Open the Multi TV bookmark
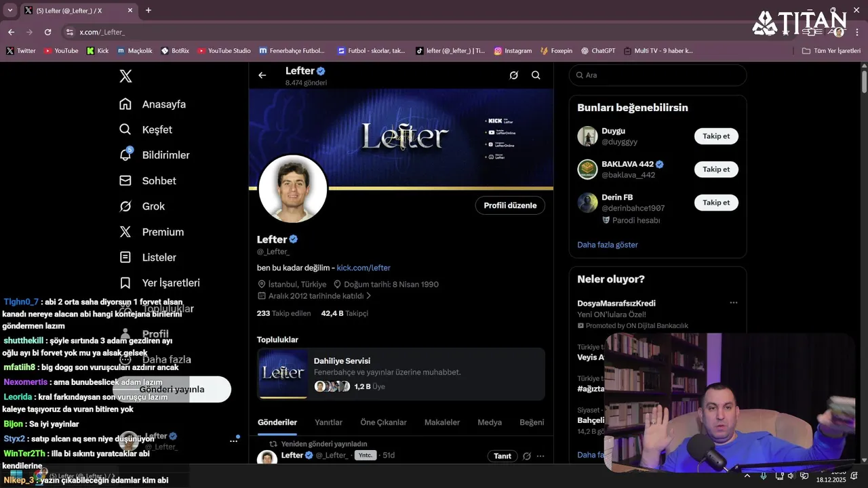This screenshot has height=488, width=868. pos(658,51)
